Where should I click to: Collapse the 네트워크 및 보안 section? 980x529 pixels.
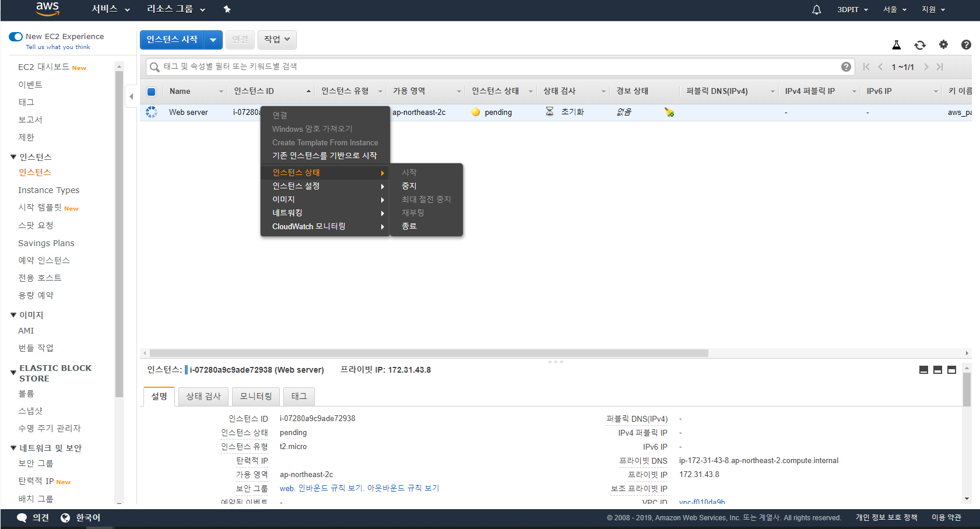coord(13,448)
